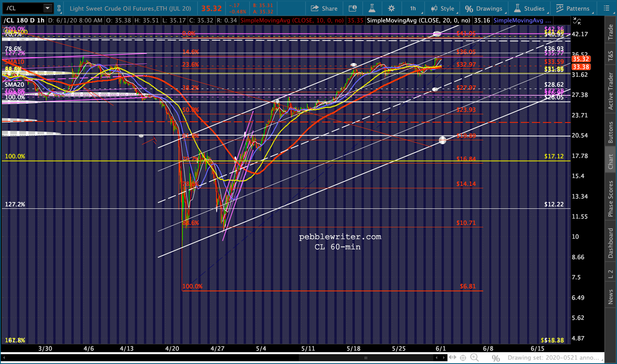Open the 1h timeframe selector
The height and width of the screenshot is (364, 617).
coord(414,8)
